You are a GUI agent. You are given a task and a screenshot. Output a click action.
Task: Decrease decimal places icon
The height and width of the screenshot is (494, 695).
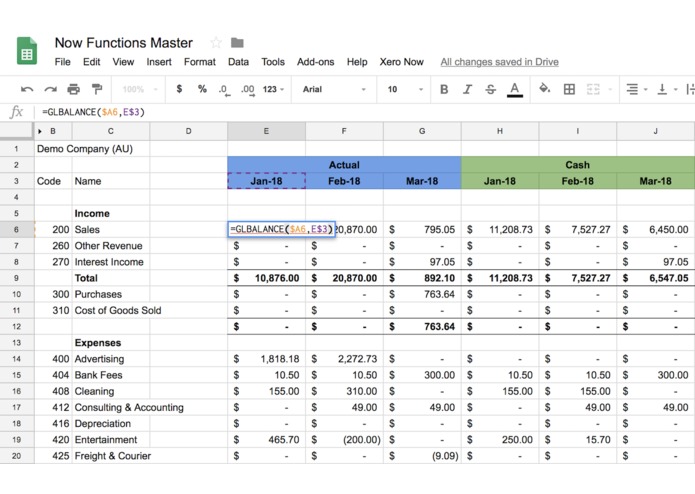[x=224, y=90]
